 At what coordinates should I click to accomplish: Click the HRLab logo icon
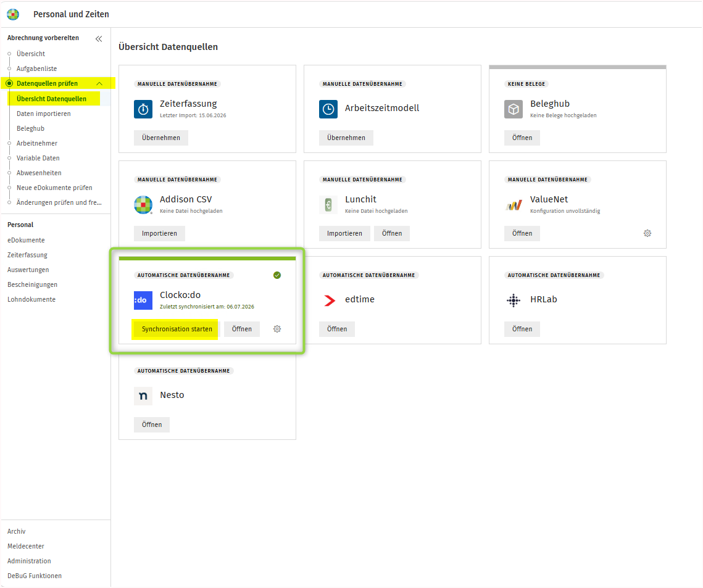(514, 300)
